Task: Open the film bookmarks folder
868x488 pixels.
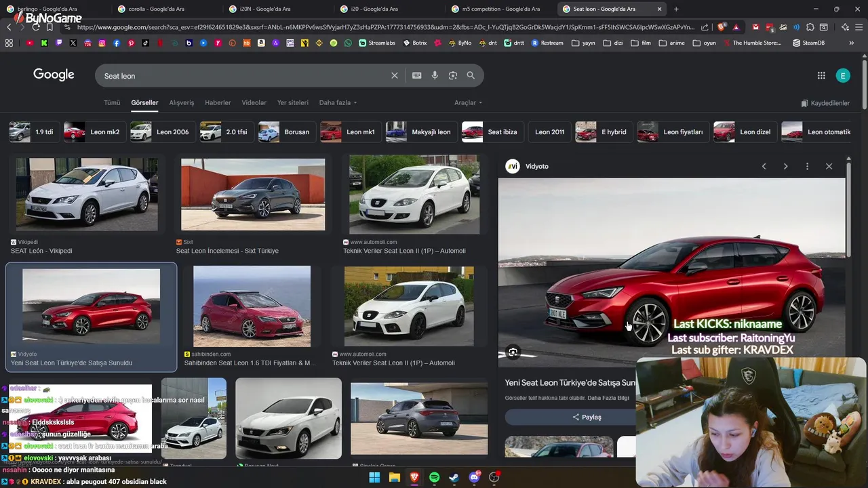Action: [x=641, y=43]
